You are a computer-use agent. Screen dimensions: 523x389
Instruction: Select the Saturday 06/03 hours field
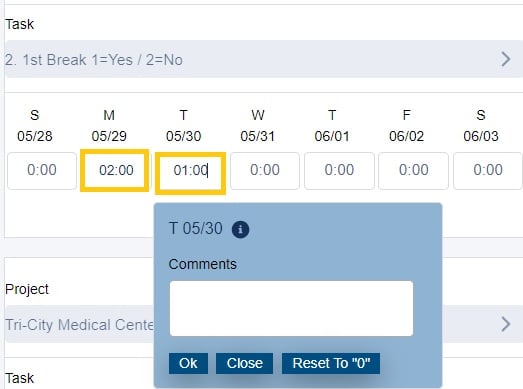pyautogui.click(x=488, y=171)
